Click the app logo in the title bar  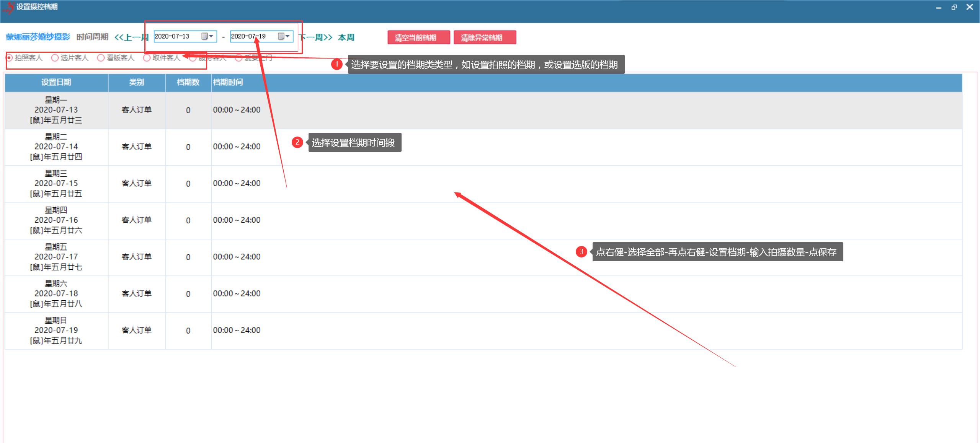(x=8, y=7)
